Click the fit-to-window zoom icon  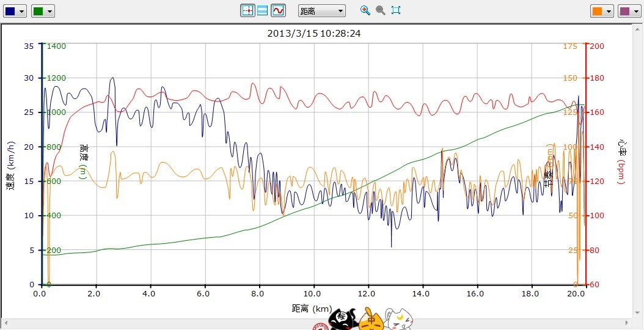pyautogui.click(x=396, y=10)
